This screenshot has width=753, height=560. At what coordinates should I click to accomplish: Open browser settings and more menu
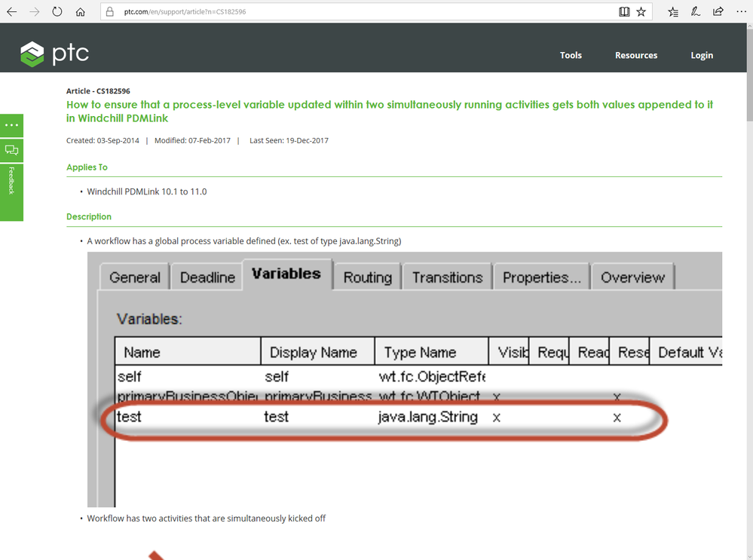[x=741, y=11]
